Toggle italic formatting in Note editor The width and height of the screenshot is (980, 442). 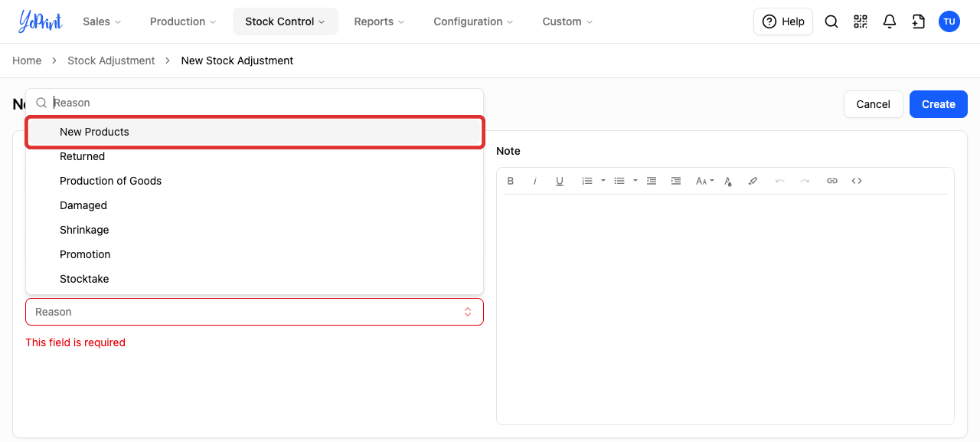point(535,181)
